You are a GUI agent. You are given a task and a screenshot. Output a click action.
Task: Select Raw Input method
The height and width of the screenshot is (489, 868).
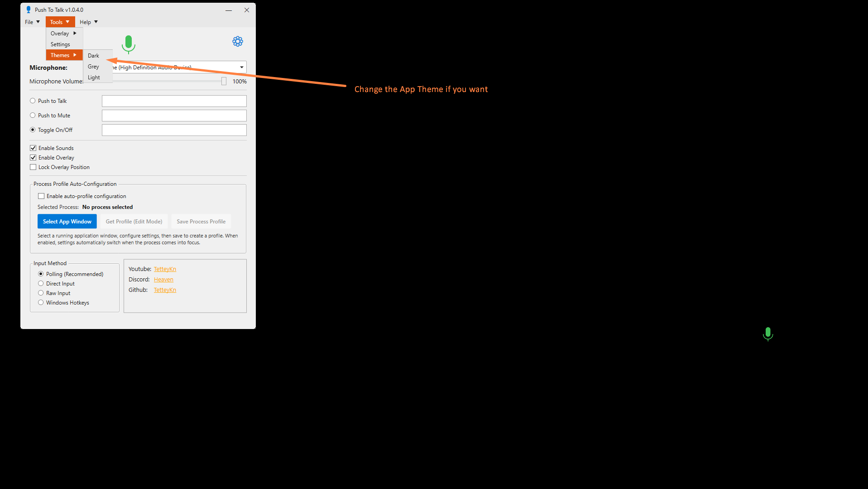41,293
